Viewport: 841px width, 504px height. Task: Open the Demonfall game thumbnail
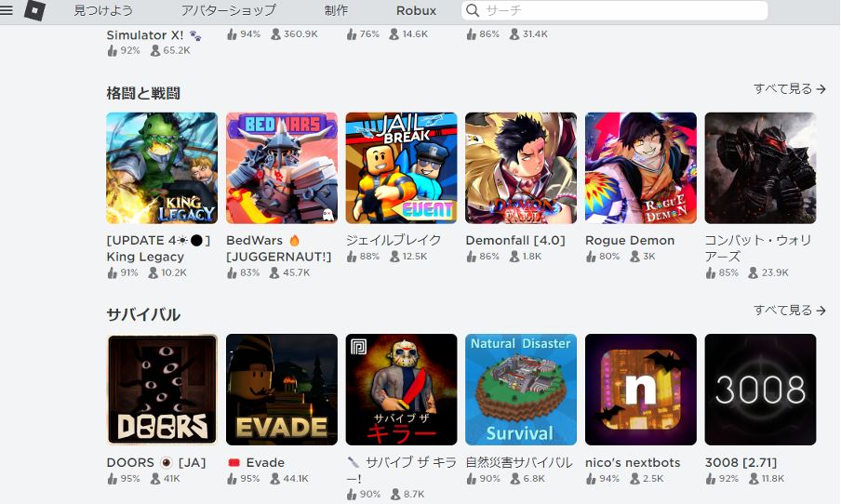coord(521,168)
